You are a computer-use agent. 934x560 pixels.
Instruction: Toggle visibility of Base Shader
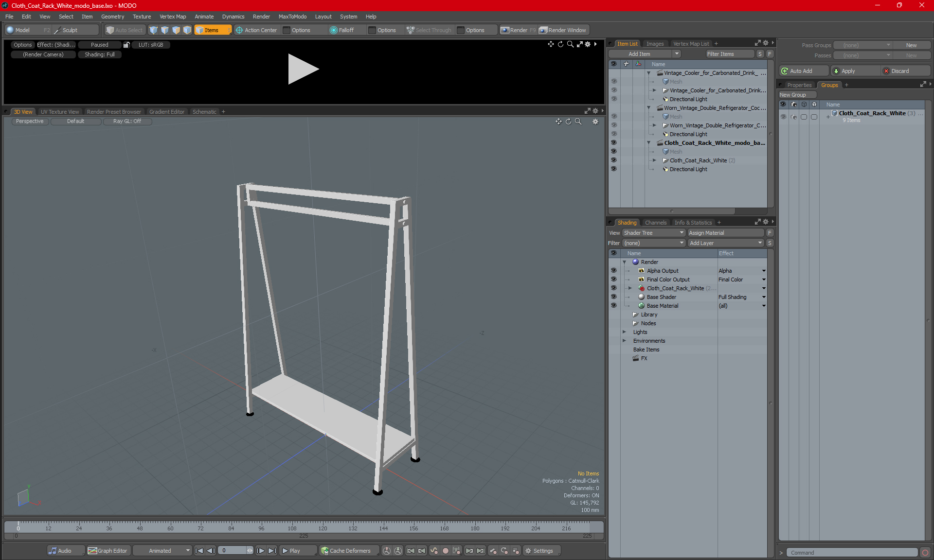(x=613, y=297)
